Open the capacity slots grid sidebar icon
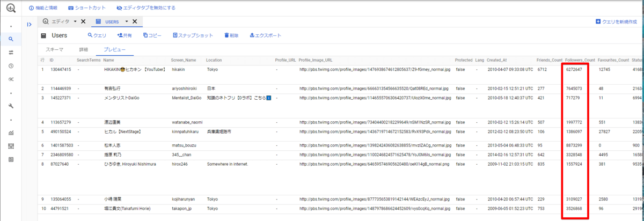The image size is (644, 221). pos(11,146)
